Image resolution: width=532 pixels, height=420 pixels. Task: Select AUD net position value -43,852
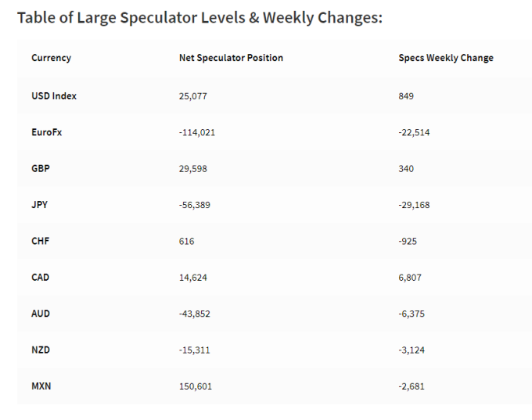pos(195,314)
